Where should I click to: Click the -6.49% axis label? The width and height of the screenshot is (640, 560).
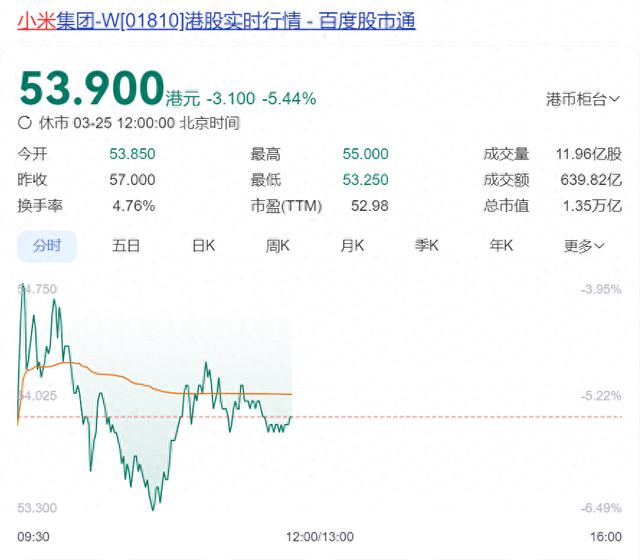click(x=601, y=508)
